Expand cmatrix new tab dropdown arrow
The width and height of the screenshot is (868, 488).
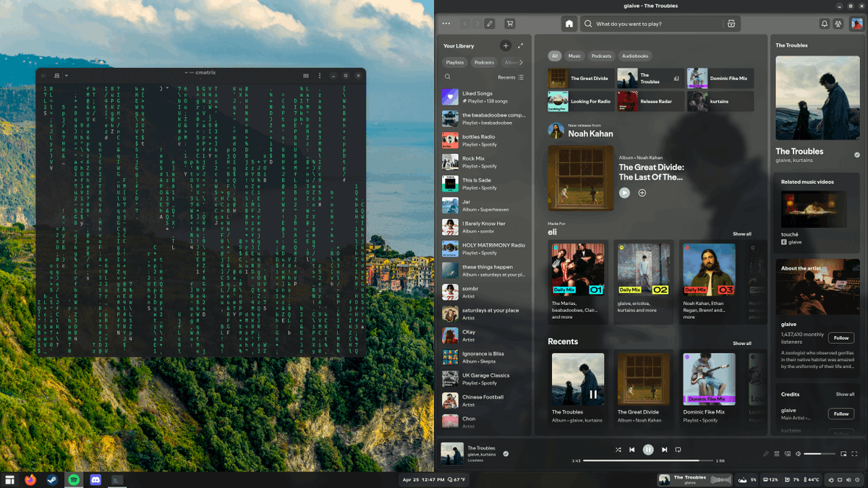[x=66, y=75]
